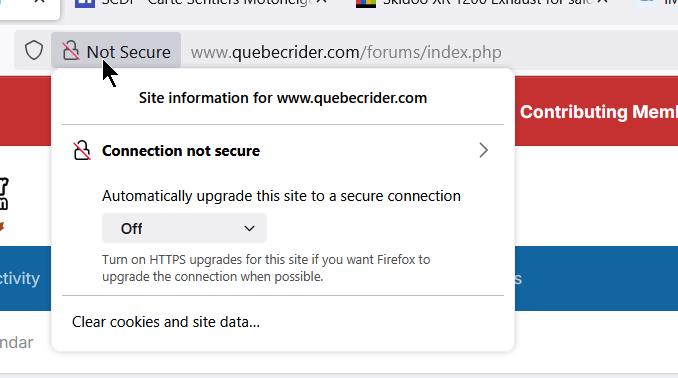The height and width of the screenshot is (378, 678).
Task: Close the SCDI Carte Sentiers tab
Action: [321, 2]
